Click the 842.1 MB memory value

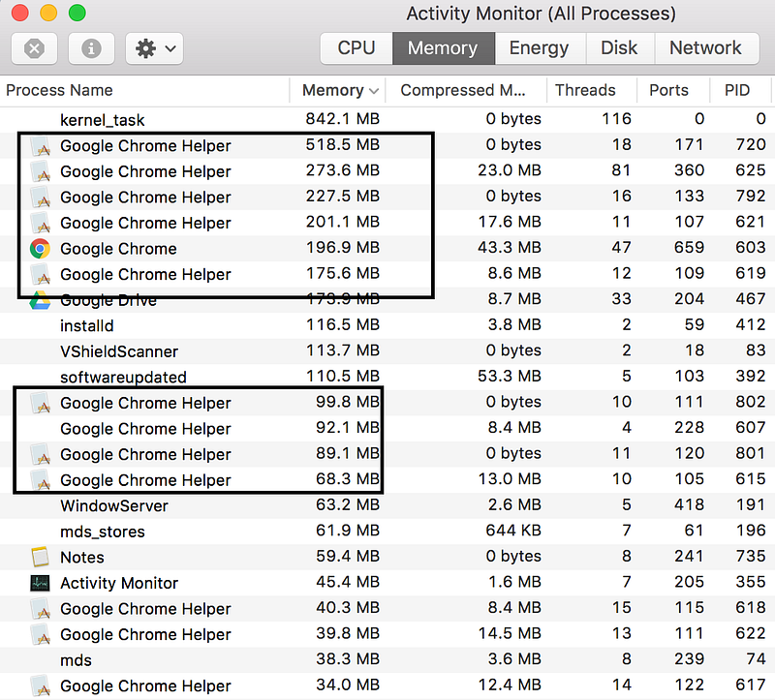tap(343, 118)
